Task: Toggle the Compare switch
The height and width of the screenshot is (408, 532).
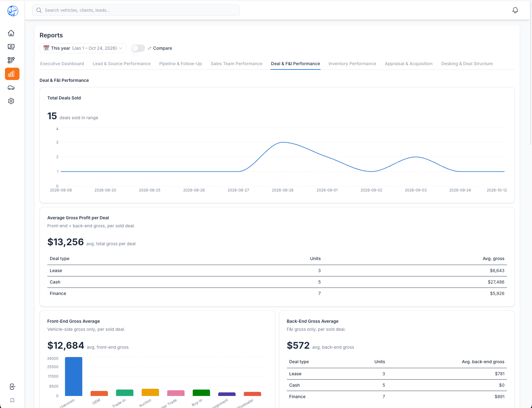Action: point(138,48)
